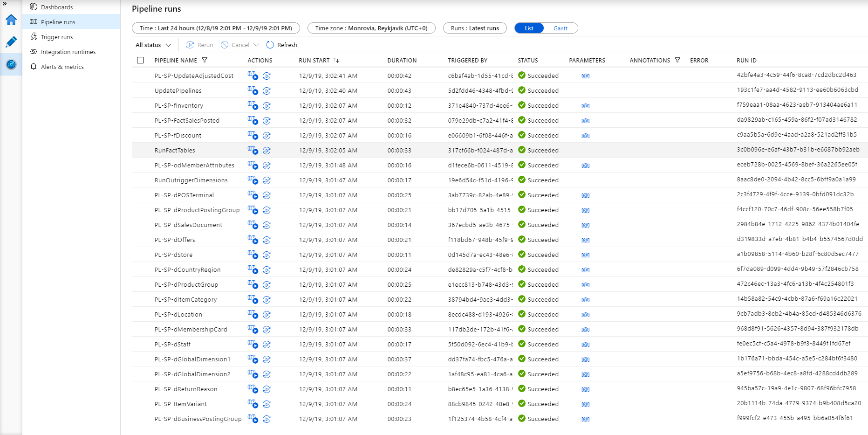Click the Refresh toolbar button

point(281,45)
